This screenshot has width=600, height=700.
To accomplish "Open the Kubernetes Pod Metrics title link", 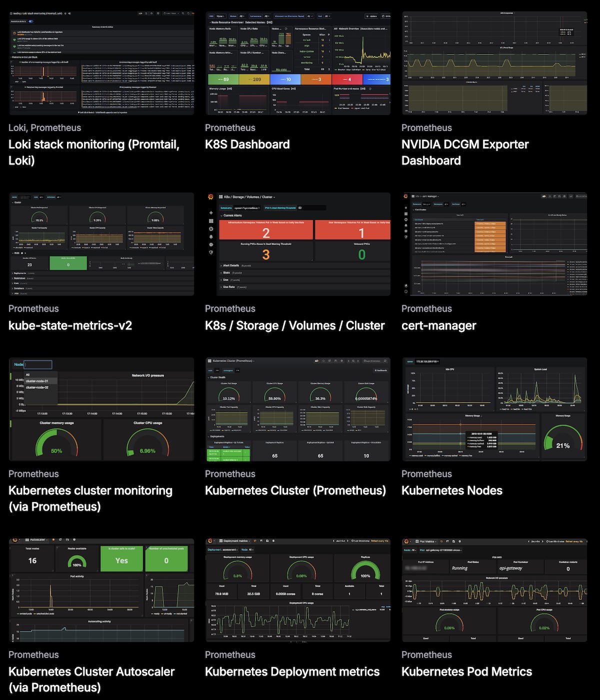I will 466,671.
